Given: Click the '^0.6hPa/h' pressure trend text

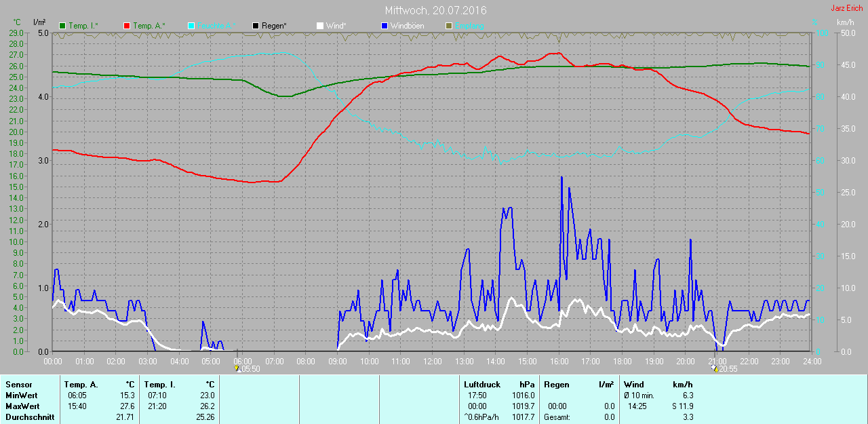Looking at the screenshot, I should click(481, 417).
